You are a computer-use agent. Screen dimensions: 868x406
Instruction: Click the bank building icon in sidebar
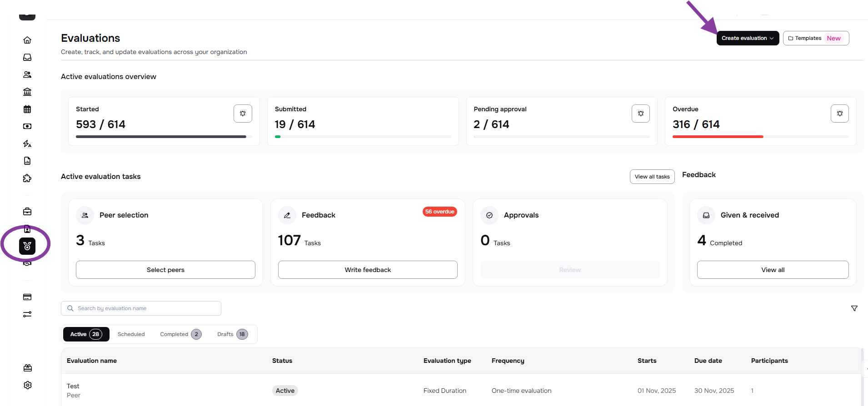tap(27, 92)
